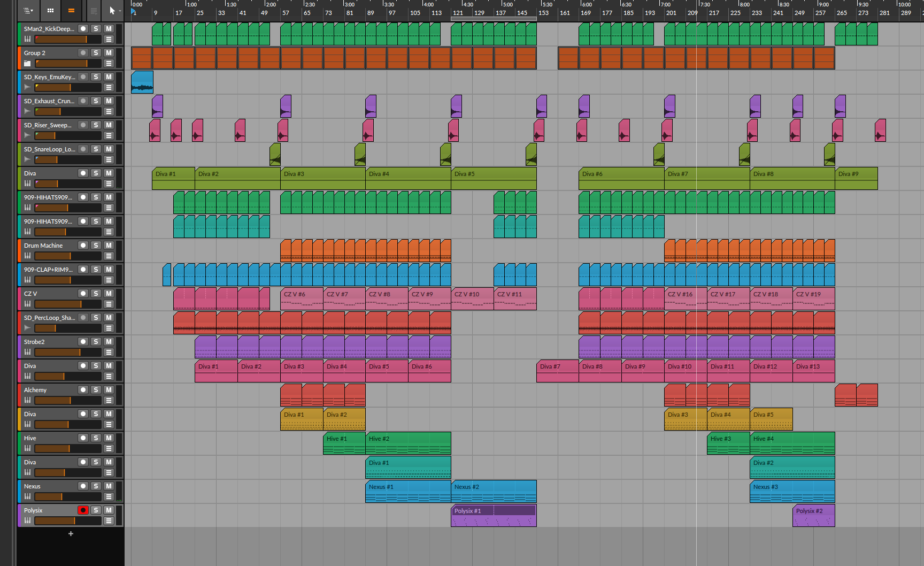Disarm record on the Polysix track
The image size is (924, 566).
point(83,510)
